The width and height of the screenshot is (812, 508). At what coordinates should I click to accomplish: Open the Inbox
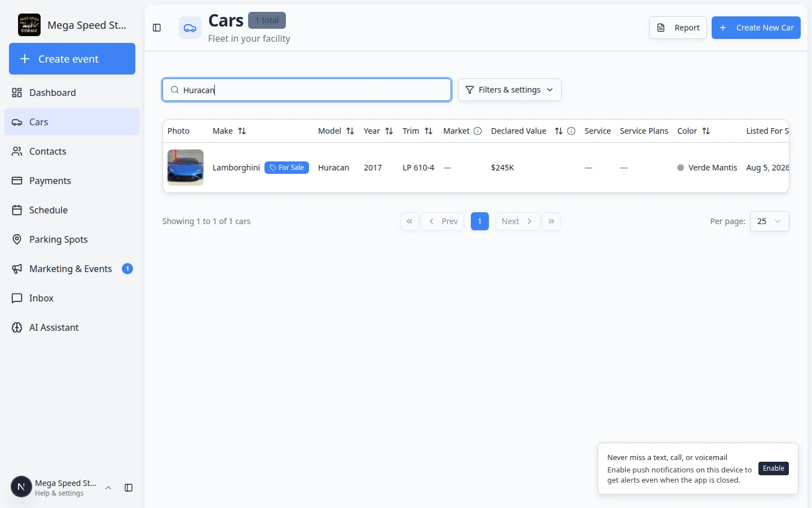(x=72, y=298)
